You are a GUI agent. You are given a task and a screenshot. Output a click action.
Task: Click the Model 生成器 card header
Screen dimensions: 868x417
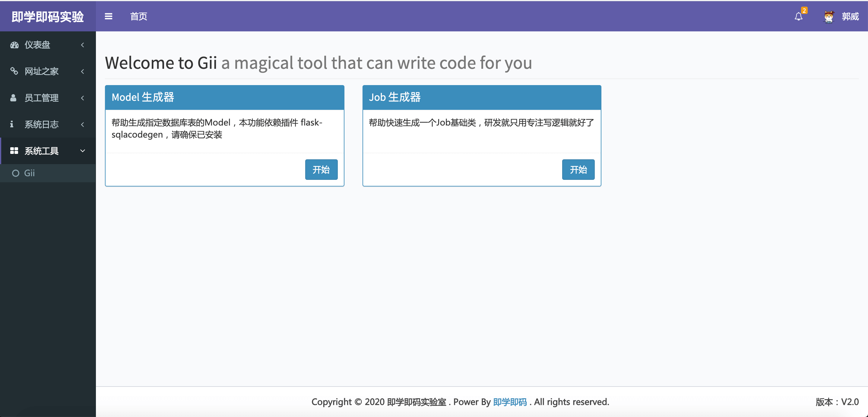point(224,97)
